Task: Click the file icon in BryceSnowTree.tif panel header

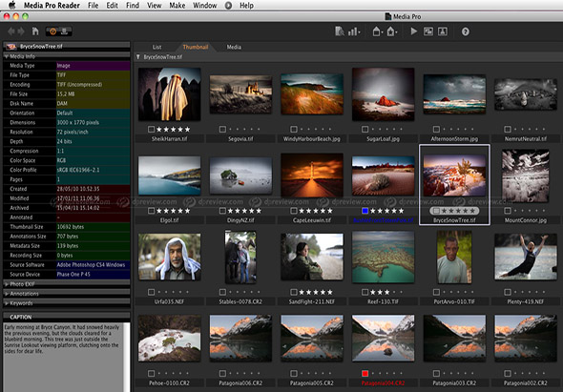Action: (x=11, y=47)
